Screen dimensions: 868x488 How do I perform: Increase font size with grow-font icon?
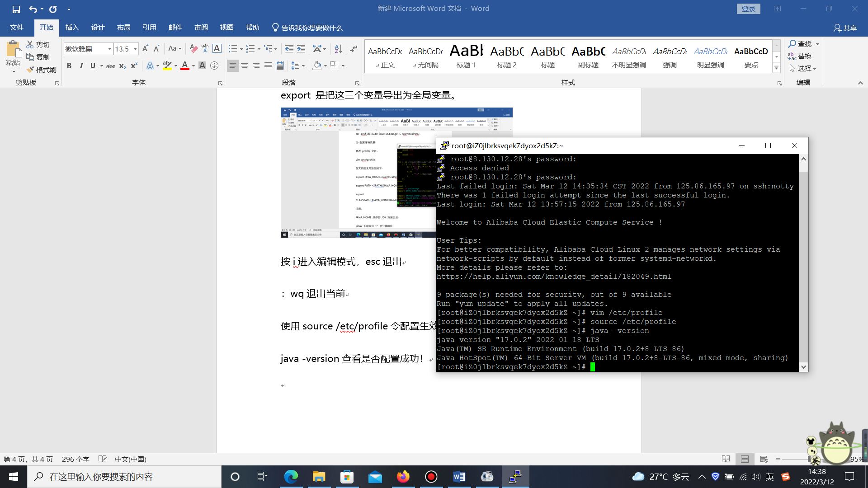pyautogui.click(x=145, y=49)
